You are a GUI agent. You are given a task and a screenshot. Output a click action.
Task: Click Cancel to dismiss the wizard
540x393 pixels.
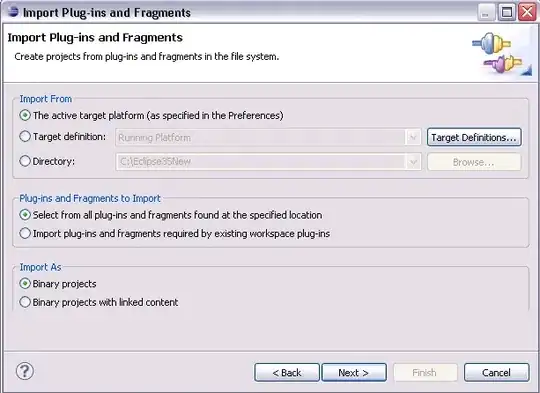(496, 372)
